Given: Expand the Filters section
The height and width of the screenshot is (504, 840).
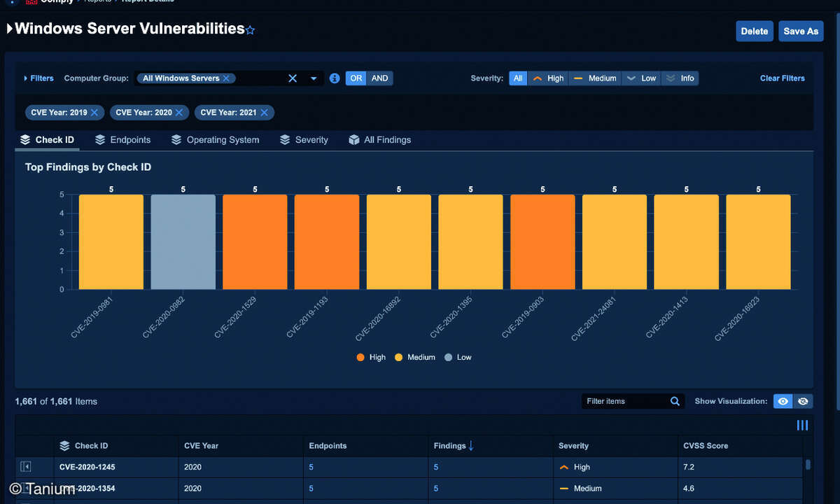Looking at the screenshot, I should pyautogui.click(x=38, y=78).
